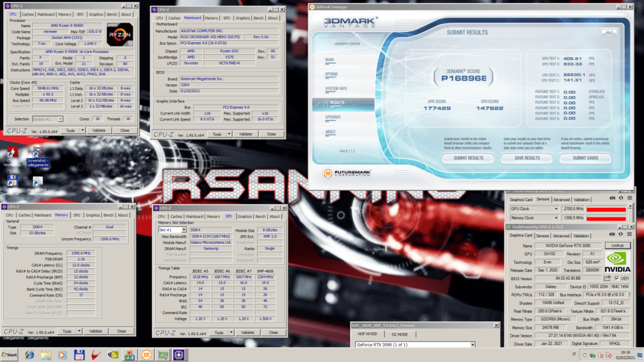
Task: Click the NVIDIA GeForce RTX 3090 name field
Action: (568, 246)
